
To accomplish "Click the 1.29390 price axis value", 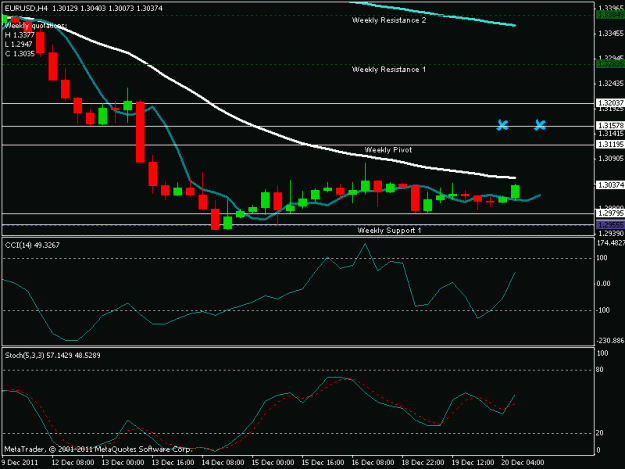I will 611,234.
